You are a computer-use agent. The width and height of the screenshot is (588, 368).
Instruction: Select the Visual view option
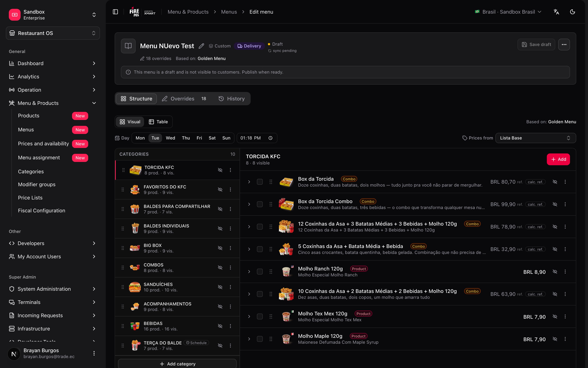coord(130,122)
